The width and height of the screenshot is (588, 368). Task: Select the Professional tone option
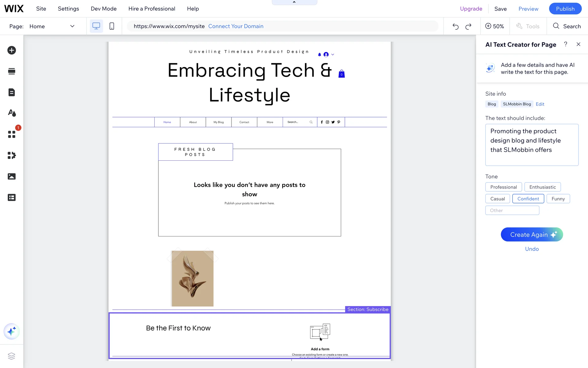pyautogui.click(x=503, y=187)
